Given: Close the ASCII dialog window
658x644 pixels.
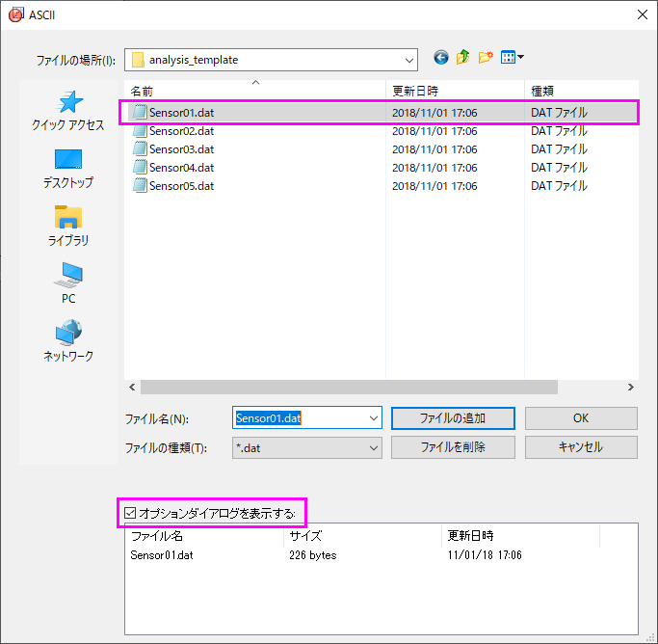Looking at the screenshot, I should tap(642, 14).
